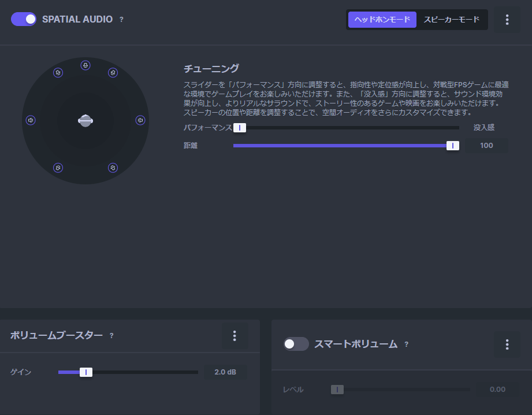Select the front center speaker icon
The image size is (532, 415).
pos(85,65)
